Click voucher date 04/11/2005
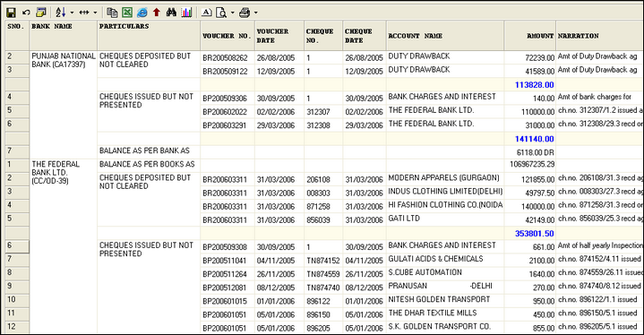This screenshot has height=335, width=644. [x=276, y=261]
